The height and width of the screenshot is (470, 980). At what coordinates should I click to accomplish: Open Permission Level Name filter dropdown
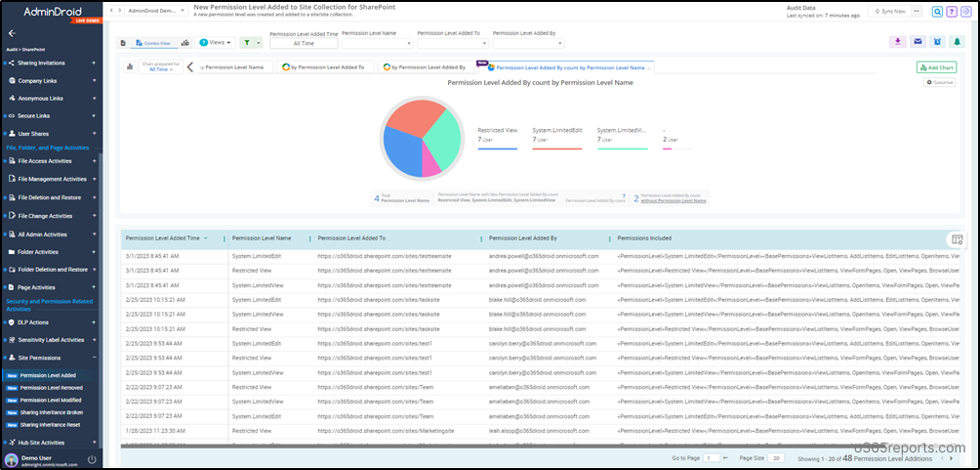[376, 43]
